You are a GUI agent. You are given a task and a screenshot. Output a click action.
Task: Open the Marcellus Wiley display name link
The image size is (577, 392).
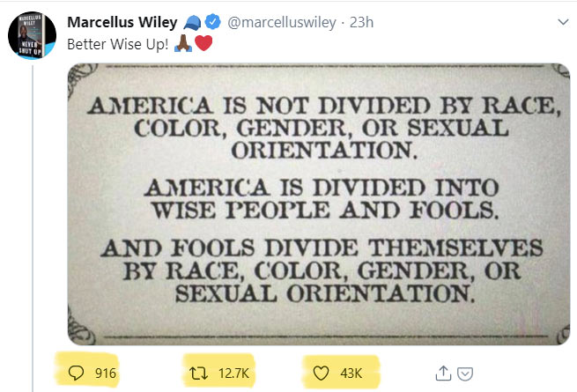point(123,22)
